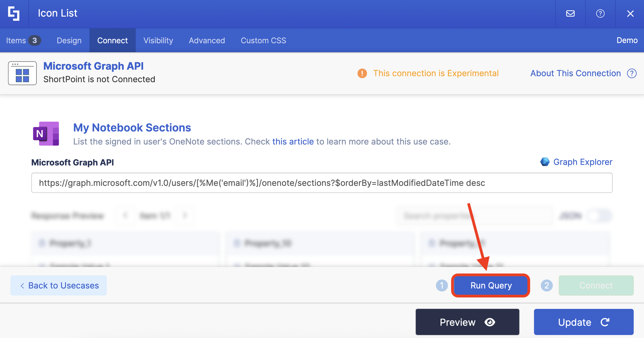The image size is (644, 338).
Task: Go to next response preview item
Action: (x=185, y=216)
